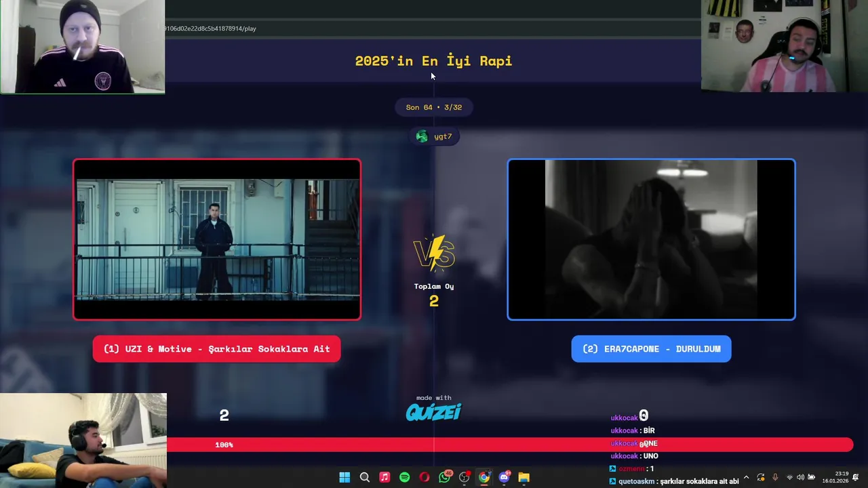This screenshot has width=868, height=488.
Task: Expand hidden system tray icons
Action: pos(747,477)
